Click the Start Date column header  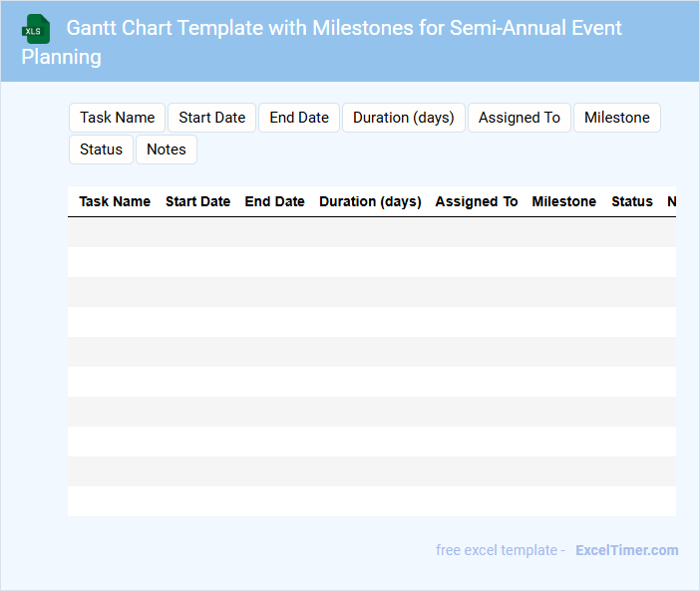point(197,201)
